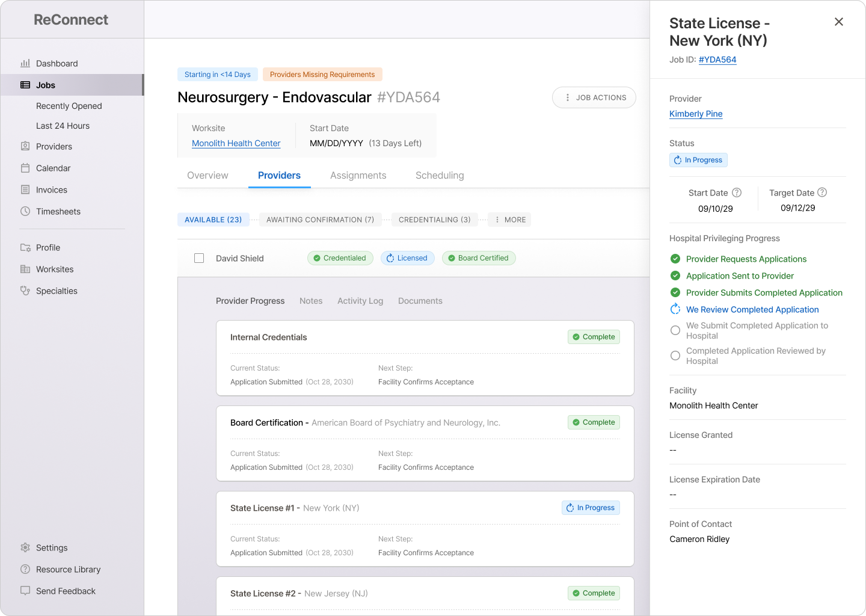Screen dimensions: 866x616
Task: Go to Recently Opened jobs
Action: pyautogui.click(x=69, y=106)
